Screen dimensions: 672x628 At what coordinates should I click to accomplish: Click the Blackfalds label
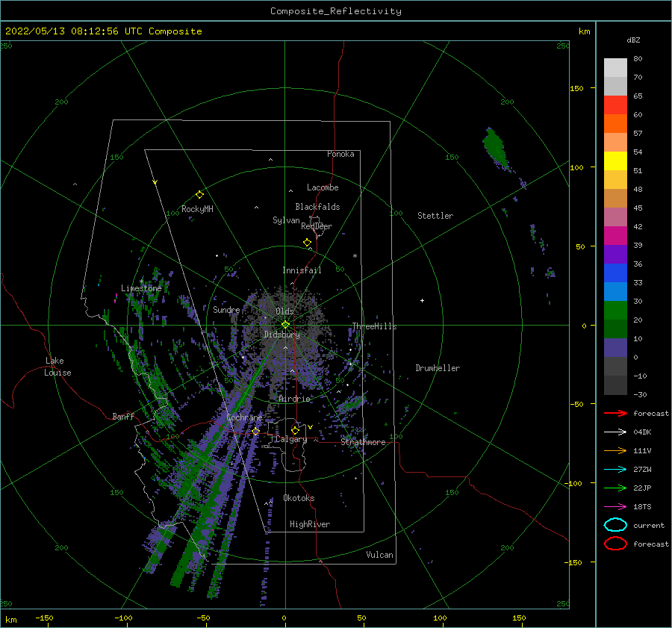(317, 207)
